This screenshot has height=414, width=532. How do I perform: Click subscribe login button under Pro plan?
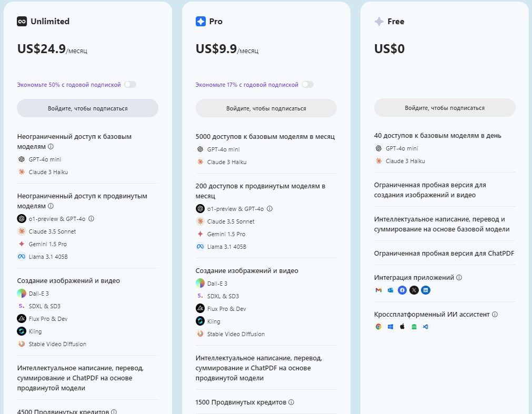(266, 108)
